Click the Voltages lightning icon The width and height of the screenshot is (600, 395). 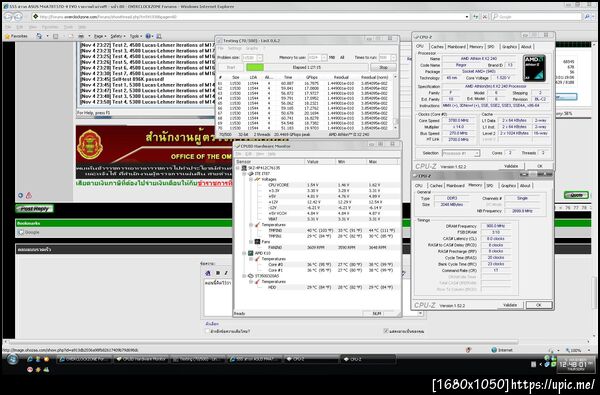click(x=257, y=180)
